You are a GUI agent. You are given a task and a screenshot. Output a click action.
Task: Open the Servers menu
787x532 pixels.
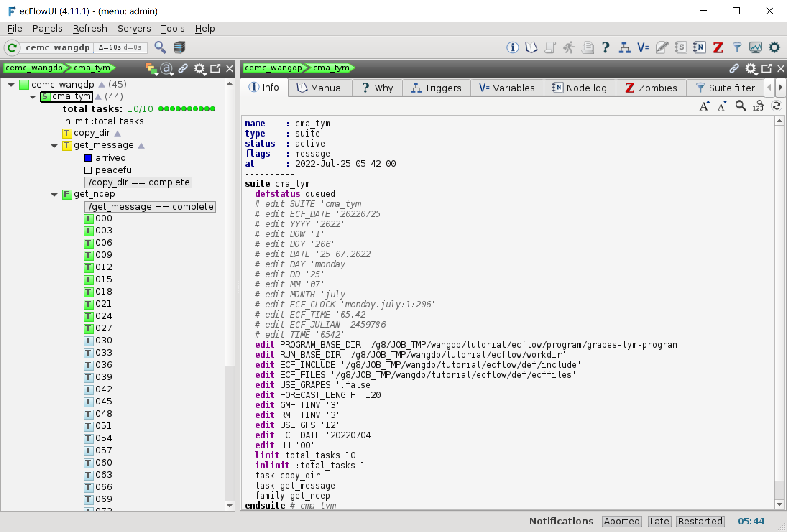coord(134,28)
